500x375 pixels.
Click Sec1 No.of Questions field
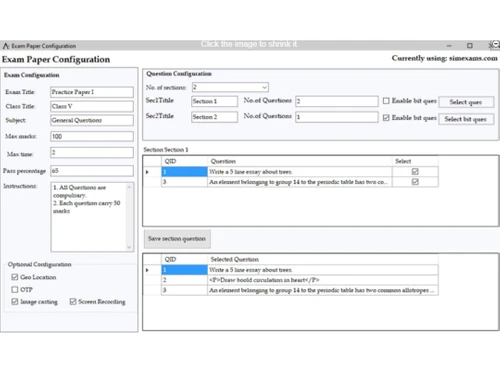(x=337, y=101)
